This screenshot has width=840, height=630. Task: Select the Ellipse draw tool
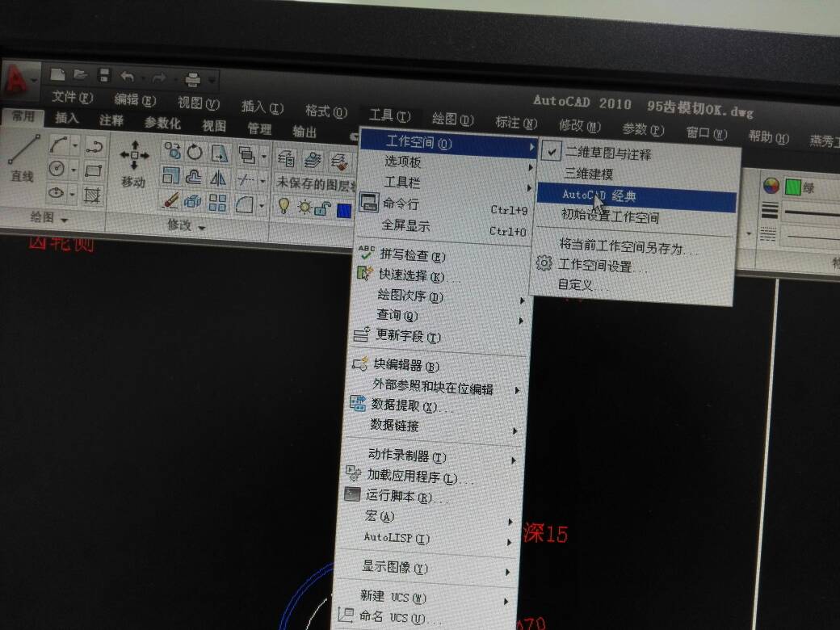56,192
